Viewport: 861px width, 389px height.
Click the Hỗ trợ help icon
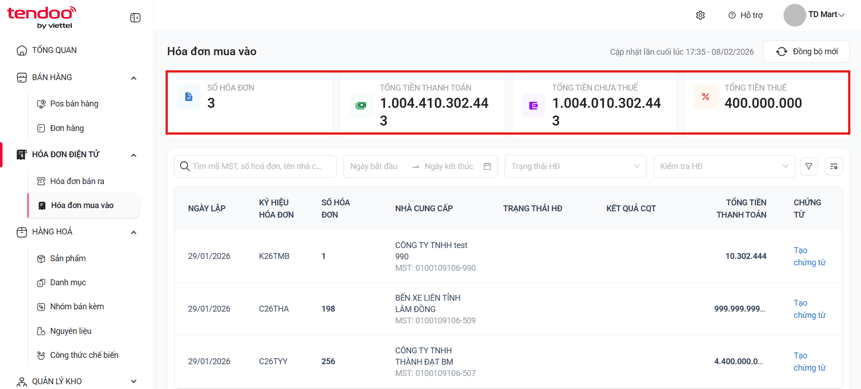(x=731, y=15)
